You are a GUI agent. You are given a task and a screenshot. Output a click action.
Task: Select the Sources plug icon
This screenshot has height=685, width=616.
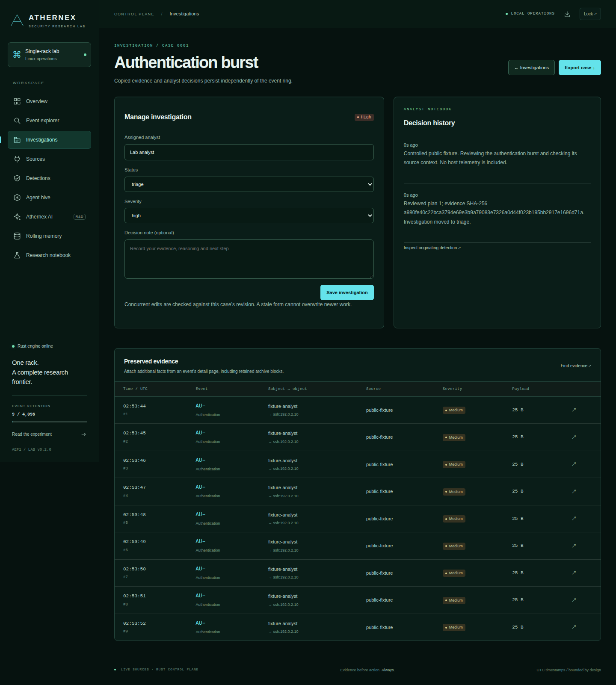(17, 159)
